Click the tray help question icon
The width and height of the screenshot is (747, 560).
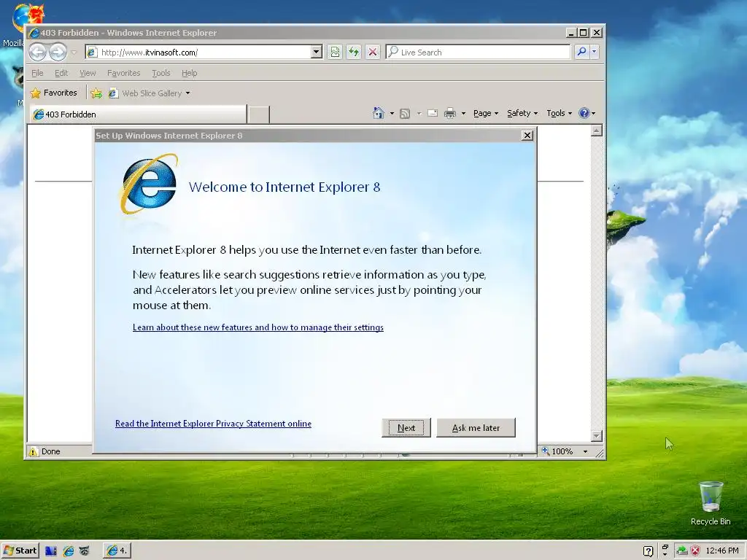point(648,551)
